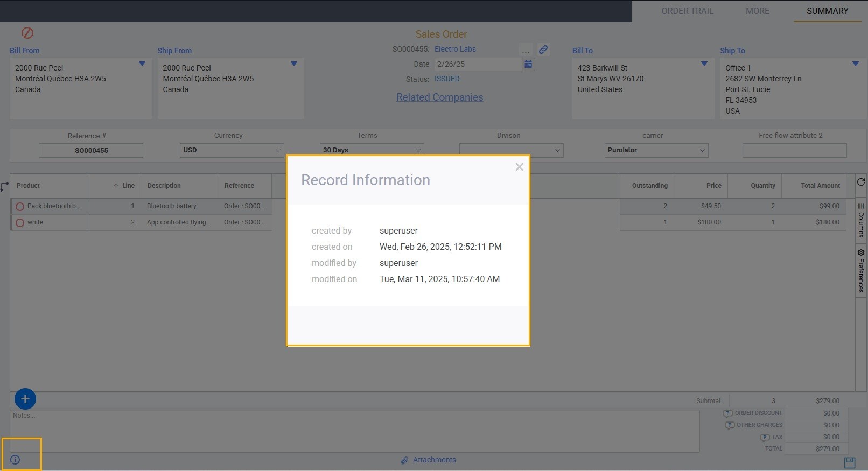
Task: Click the created on timestamp text
Action: (x=440, y=247)
